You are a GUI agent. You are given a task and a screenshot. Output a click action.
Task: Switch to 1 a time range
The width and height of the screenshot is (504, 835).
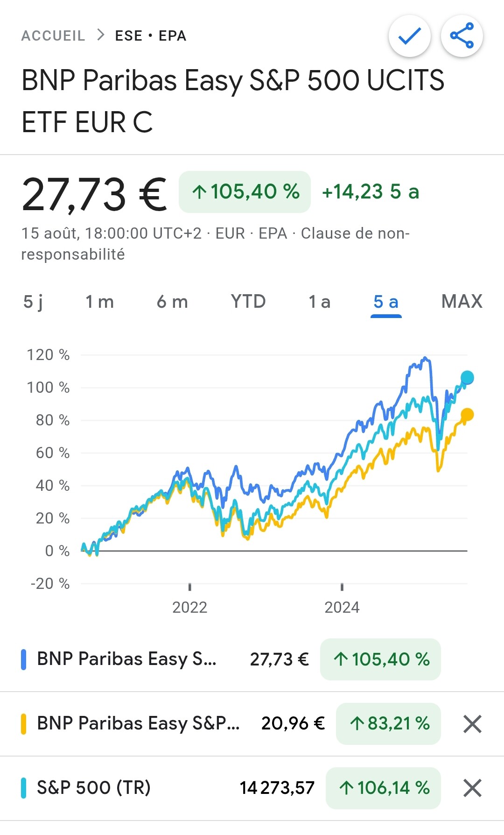point(320,302)
